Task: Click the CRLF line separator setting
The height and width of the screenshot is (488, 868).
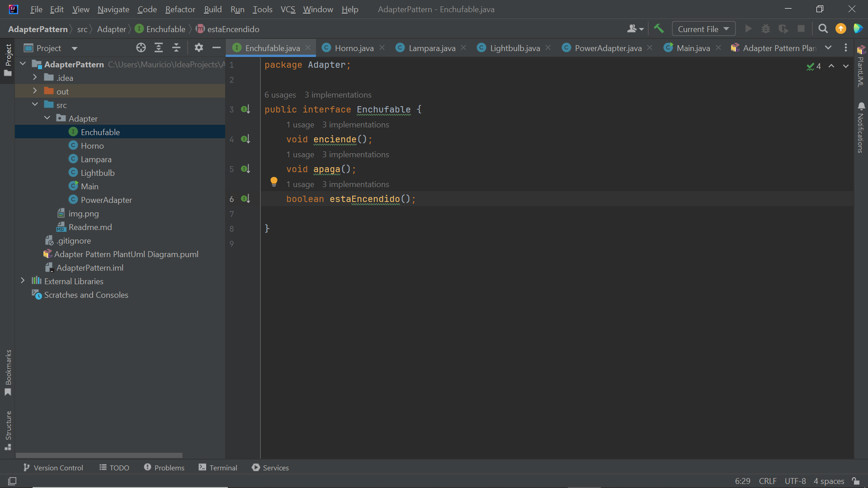Action: coord(768,481)
